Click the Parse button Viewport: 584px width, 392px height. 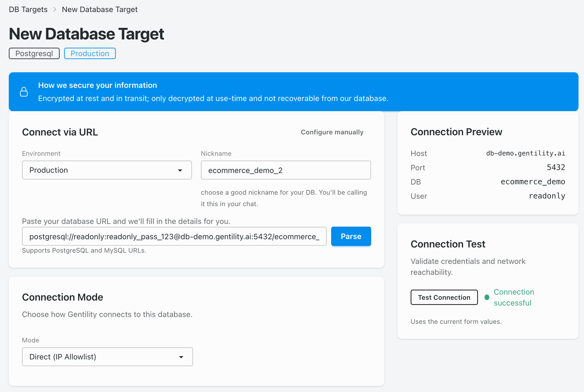pyautogui.click(x=351, y=236)
